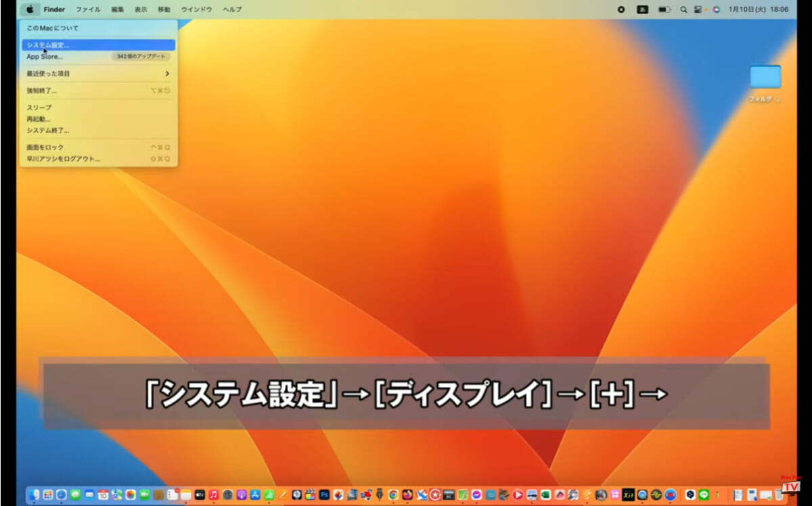The image size is (812, 506).
Task: Select システム設定... in the Apple menu
Action: pyautogui.click(x=99, y=45)
